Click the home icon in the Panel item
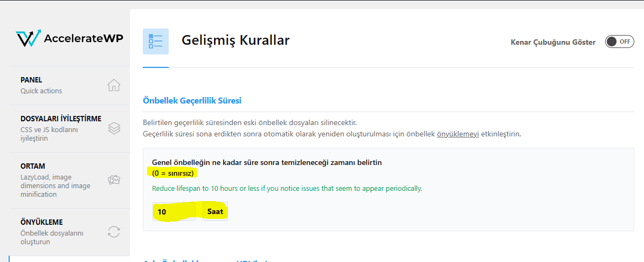This screenshot has width=644, height=262. 114,85
